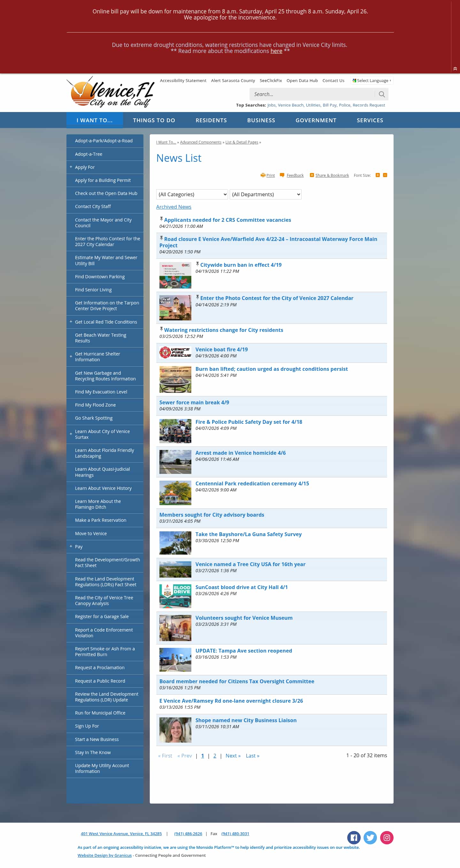Open the Instagram icon in footer
Viewport: 460px width, 868px height.
[387, 838]
